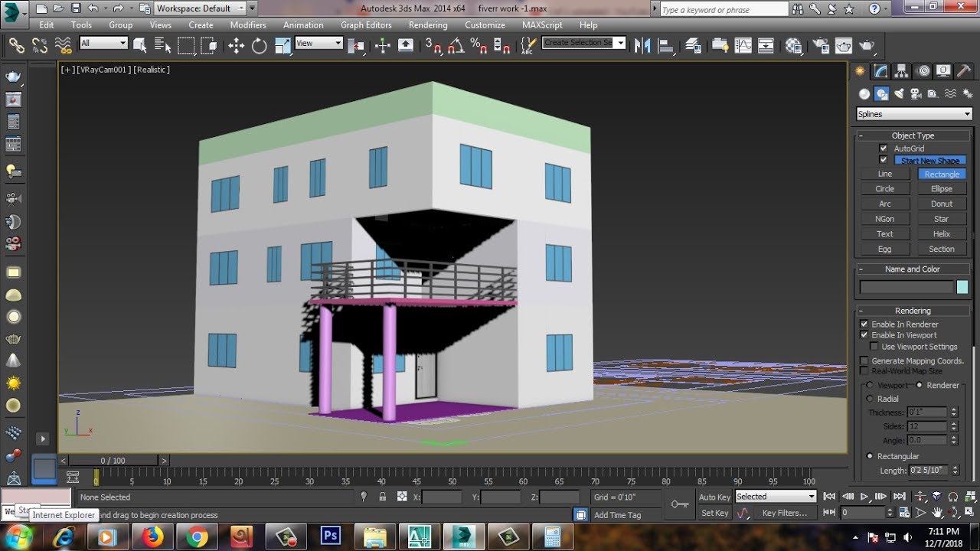This screenshot has width=980, height=551.
Task: Toggle the Angle Snap icon
Action: (456, 46)
